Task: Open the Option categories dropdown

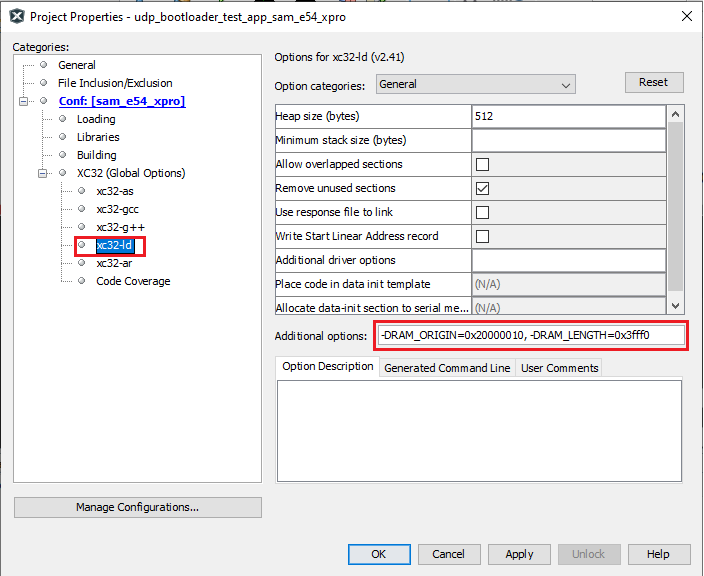Action: 475,84
